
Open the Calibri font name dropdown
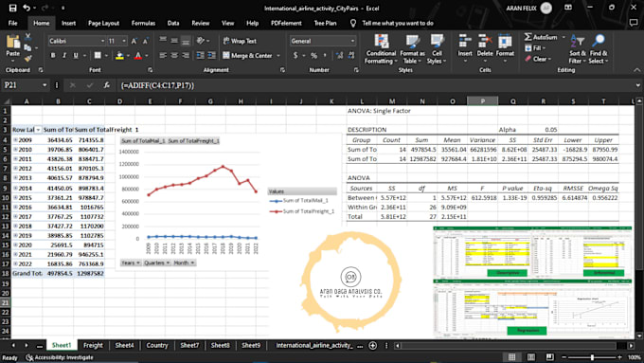click(102, 41)
